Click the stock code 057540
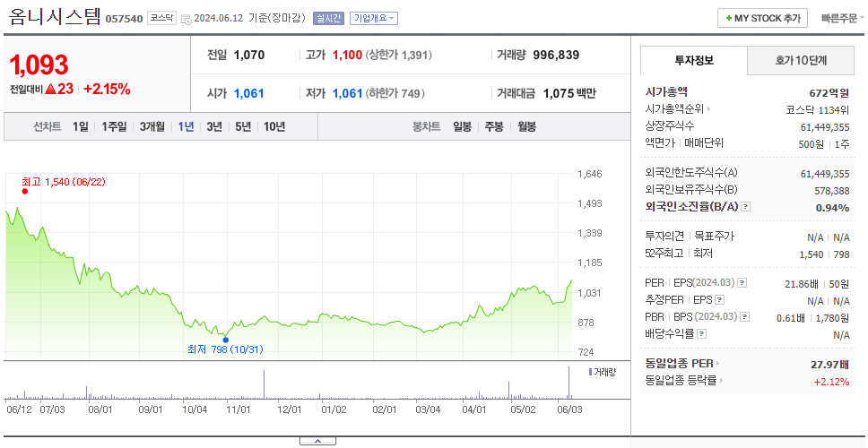This screenshot has height=448, width=868. tap(125, 19)
